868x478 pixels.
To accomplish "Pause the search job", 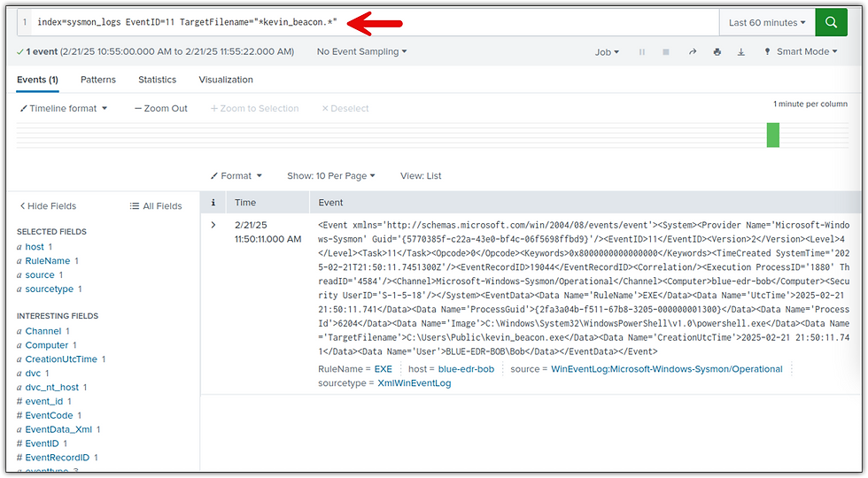I will tap(642, 52).
